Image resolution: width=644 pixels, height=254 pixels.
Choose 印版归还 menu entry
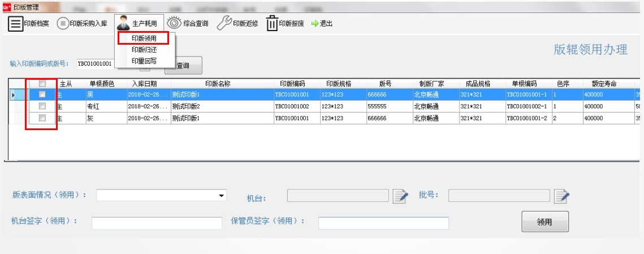pyautogui.click(x=144, y=50)
